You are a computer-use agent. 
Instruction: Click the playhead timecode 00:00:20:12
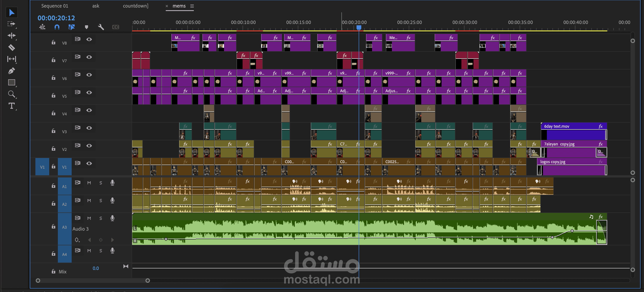coord(56,18)
